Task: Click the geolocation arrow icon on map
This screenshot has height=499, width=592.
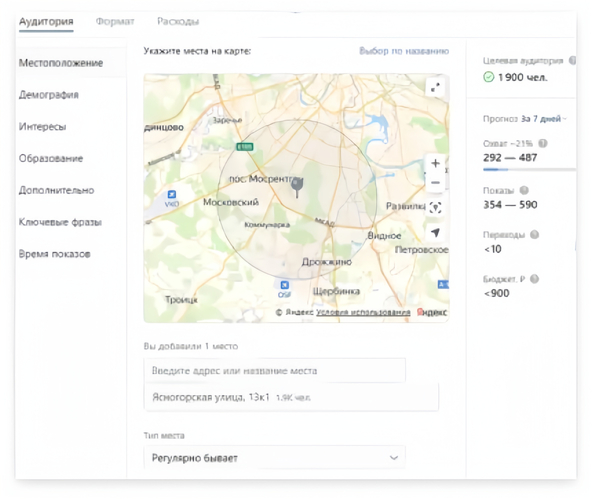Action: [x=435, y=233]
